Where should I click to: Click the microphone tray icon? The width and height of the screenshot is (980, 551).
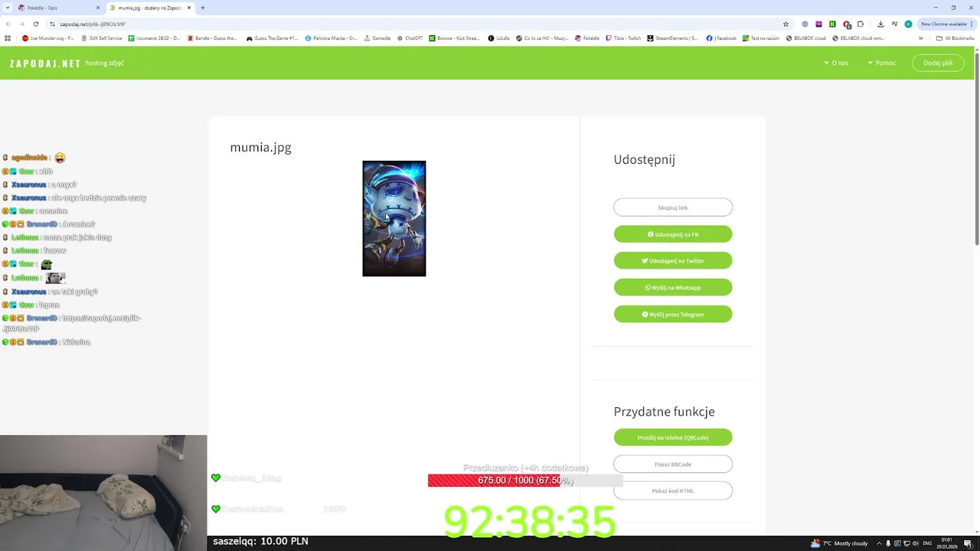coord(888,543)
